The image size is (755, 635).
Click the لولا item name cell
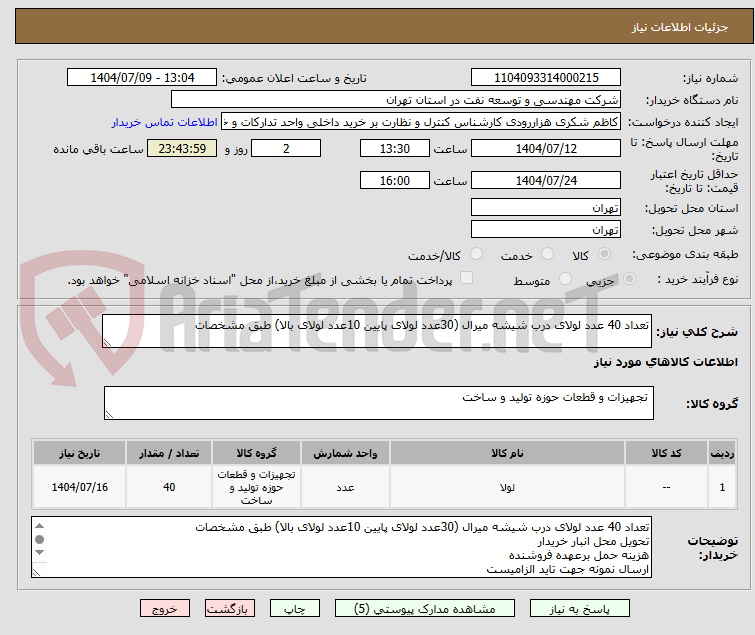coord(507,487)
